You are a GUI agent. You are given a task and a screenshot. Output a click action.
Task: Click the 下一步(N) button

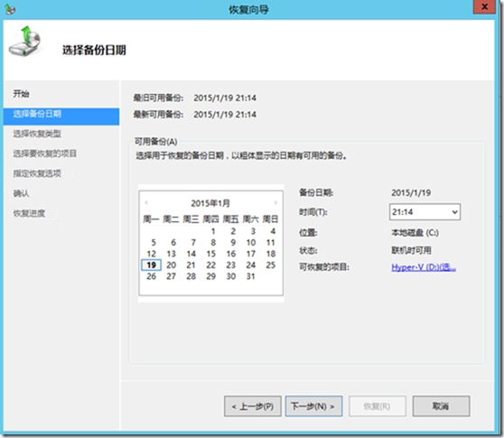313,406
